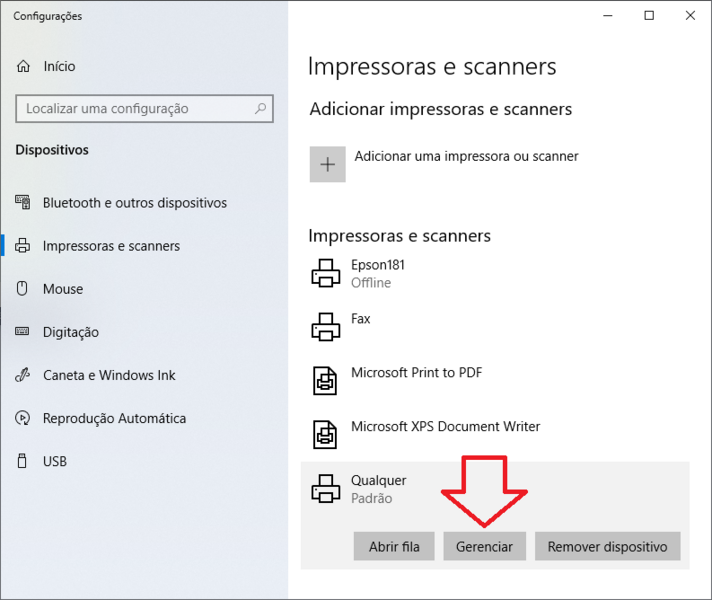Click Adicionar uma impressora ou scanner
The height and width of the screenshot is (600, 712).
[466, 156]
